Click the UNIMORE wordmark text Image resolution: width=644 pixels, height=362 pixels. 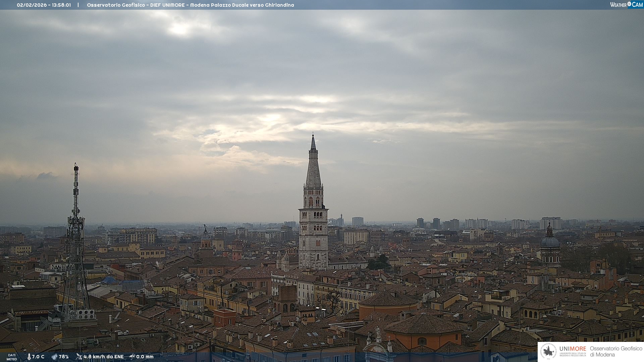click(573, 349)
